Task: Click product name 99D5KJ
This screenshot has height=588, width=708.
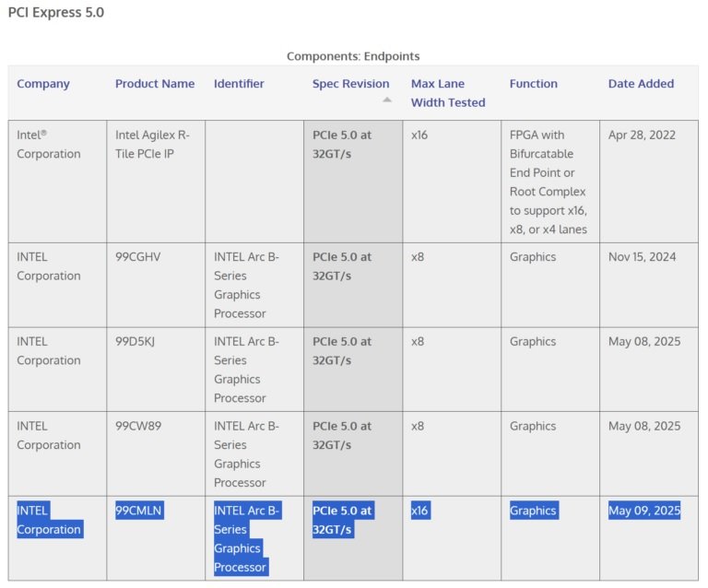Action: coord(137,342)
